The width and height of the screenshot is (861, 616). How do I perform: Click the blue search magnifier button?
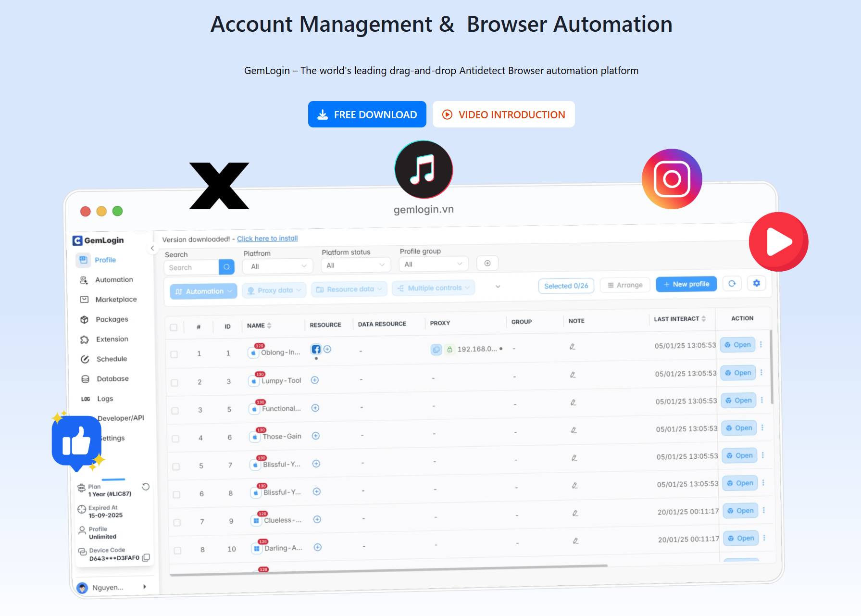[226, 267]
